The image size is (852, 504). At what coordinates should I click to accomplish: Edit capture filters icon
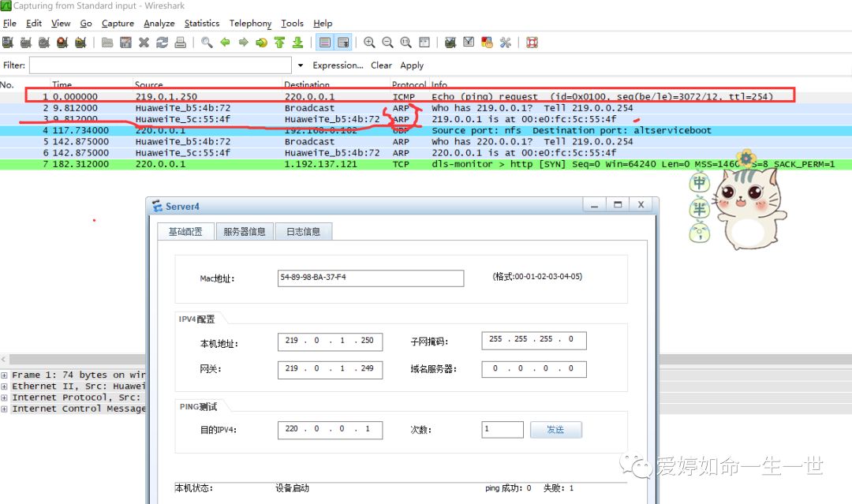pos(450,43)
